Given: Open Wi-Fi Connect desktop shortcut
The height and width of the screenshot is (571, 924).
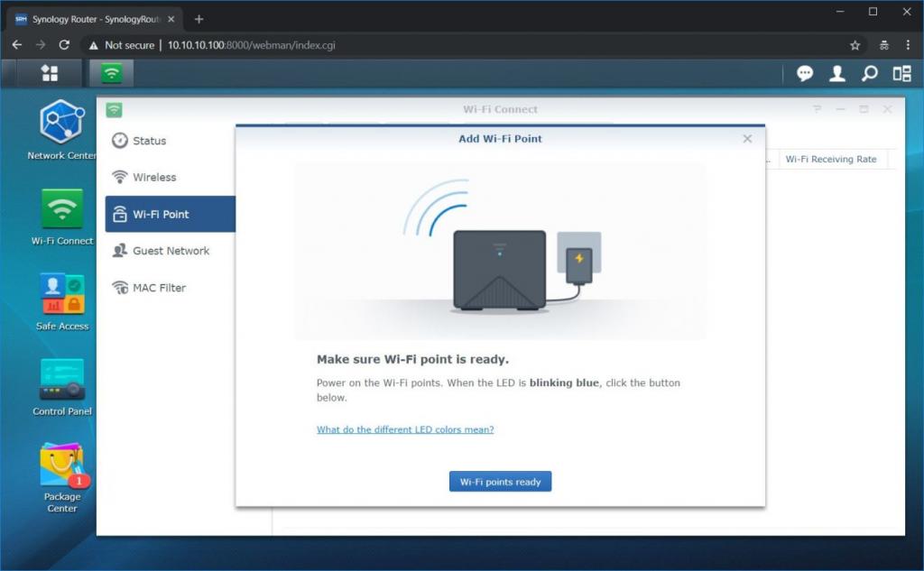Looking at the screenshot, I should pyautogui.click(x=61, y=209).
